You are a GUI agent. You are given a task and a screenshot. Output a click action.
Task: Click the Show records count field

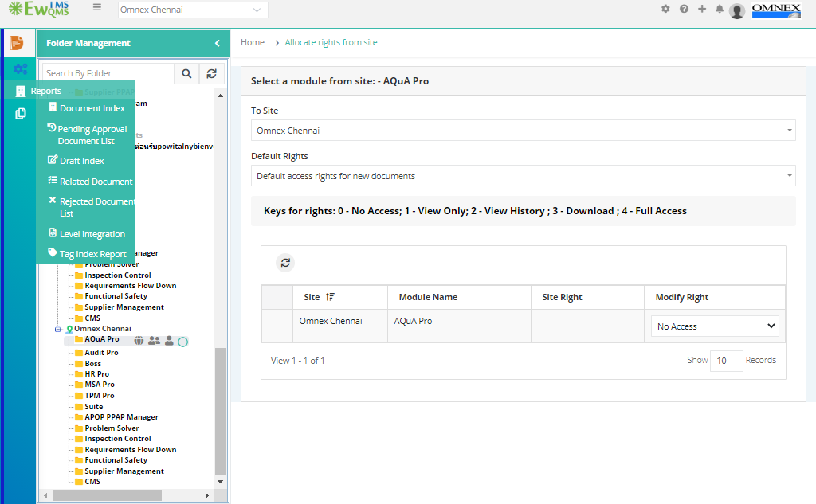click(727, 361)
